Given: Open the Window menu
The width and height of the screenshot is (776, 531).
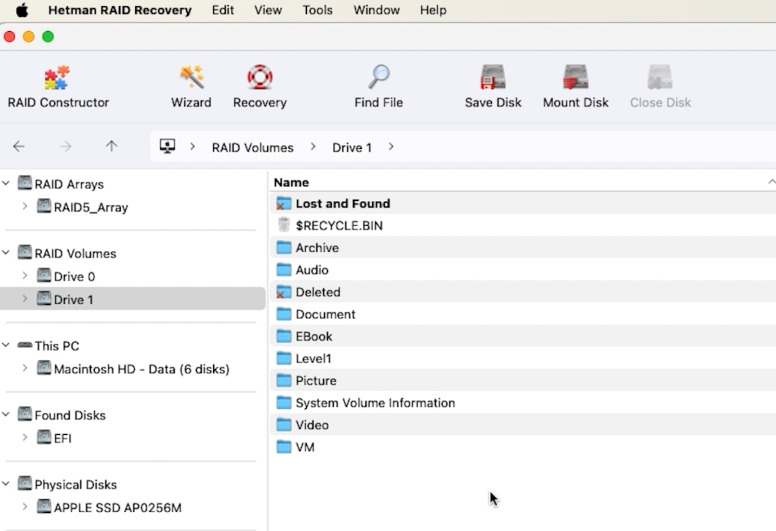Looking at the screenshot, I should (x=376, y=10).
